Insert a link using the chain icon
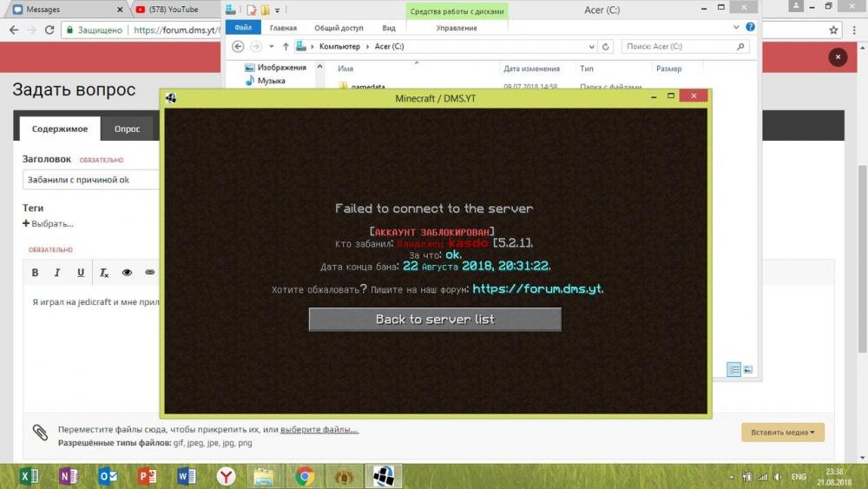This screenshot has height=489, width=868. tap(149, 273)
